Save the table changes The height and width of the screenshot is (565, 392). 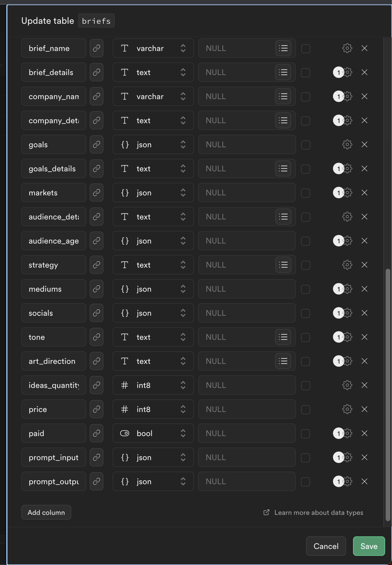pos(369,546)
